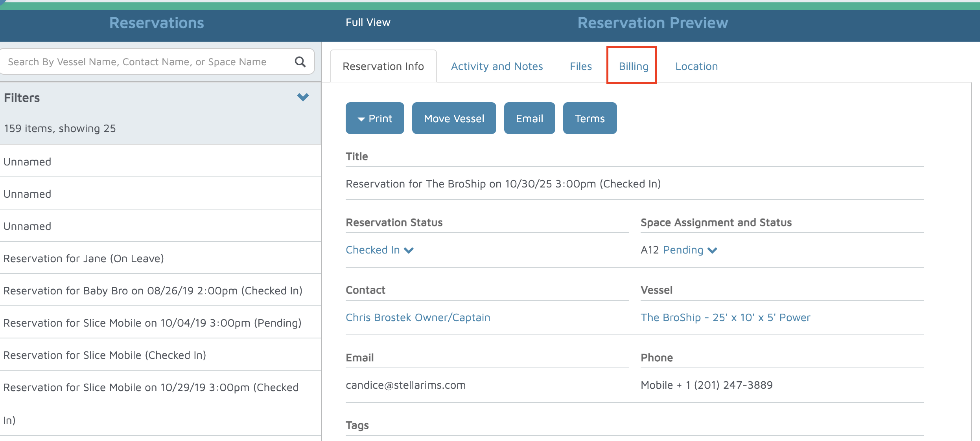The image size is (980, 441).
Task: Select the Files tab
Action: point(580,66)
